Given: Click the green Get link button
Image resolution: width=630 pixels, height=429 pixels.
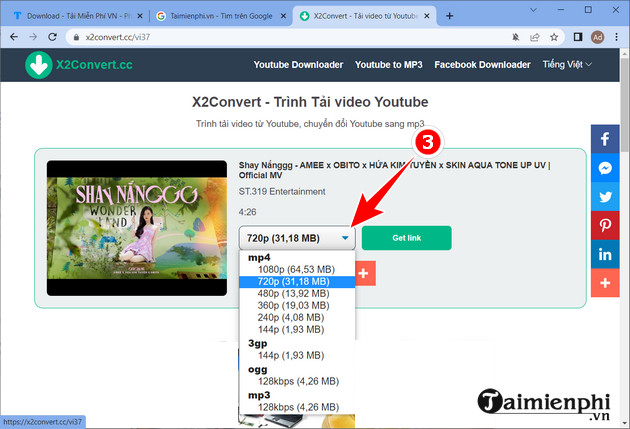Looking at the screenshot, I should point(407,238).
